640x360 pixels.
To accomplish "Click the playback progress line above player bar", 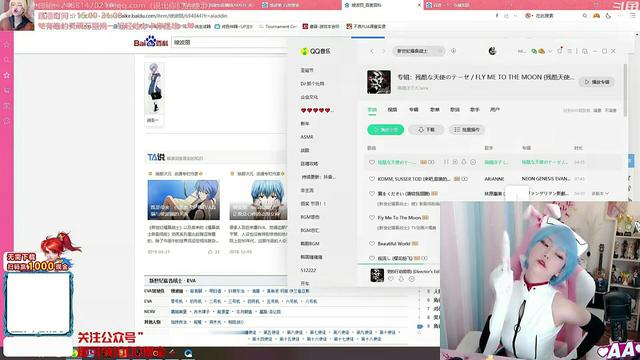I will coord(398,264).
